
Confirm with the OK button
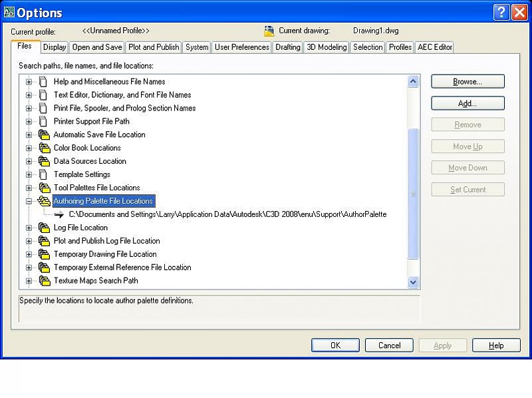(335, 345)
